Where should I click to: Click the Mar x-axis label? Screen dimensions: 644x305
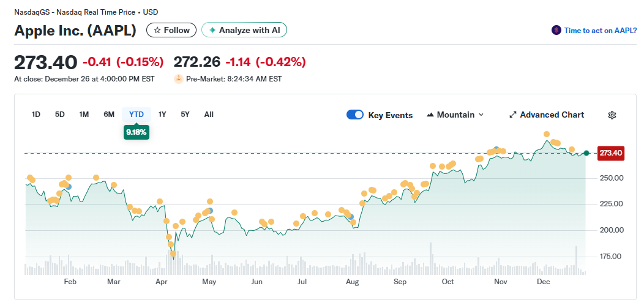114,282
